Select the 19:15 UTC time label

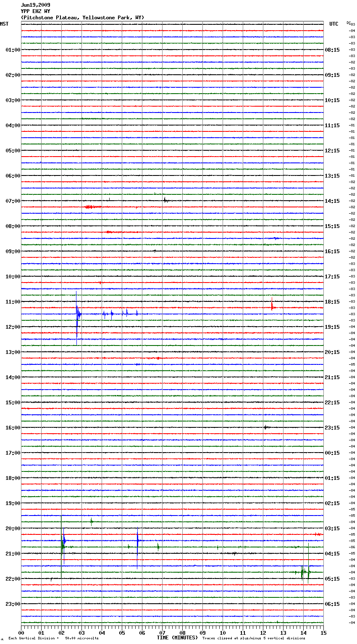pos(332,327)
